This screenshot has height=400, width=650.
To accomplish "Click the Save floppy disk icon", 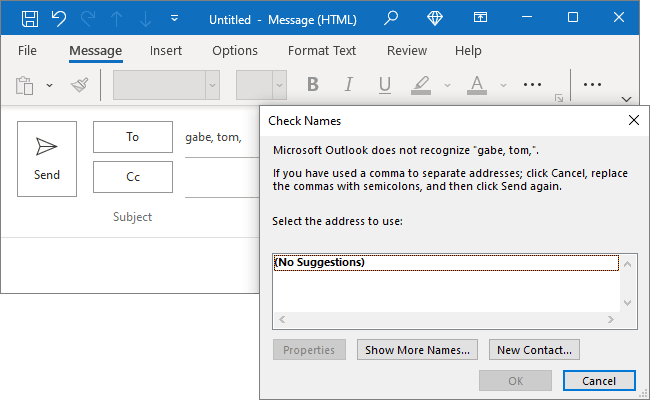I will 30,19.
